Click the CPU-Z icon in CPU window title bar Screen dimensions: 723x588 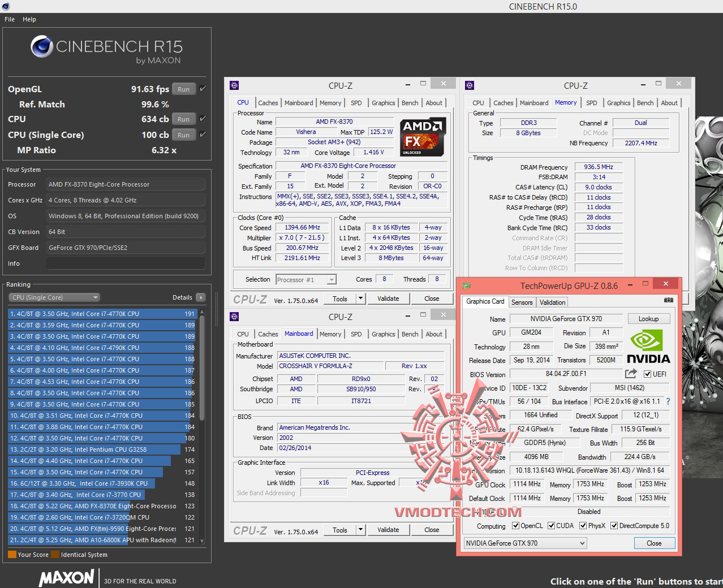click(234, 85)
